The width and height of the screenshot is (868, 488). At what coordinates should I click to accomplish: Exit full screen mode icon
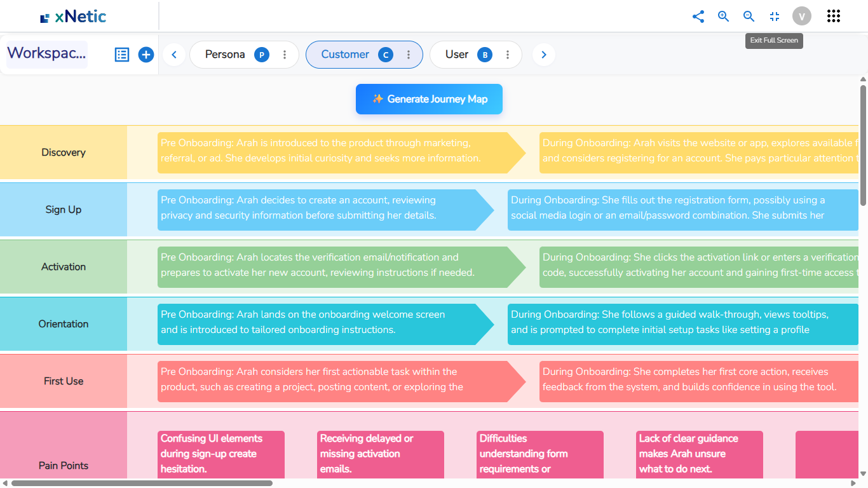coord(775,17)
